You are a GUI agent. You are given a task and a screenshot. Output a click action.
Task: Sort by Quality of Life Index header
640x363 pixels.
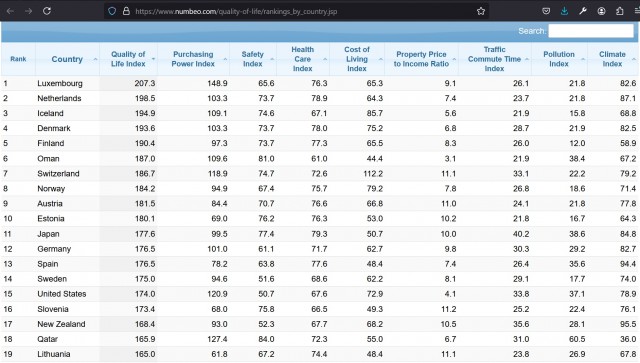click(x=128, y=59)
